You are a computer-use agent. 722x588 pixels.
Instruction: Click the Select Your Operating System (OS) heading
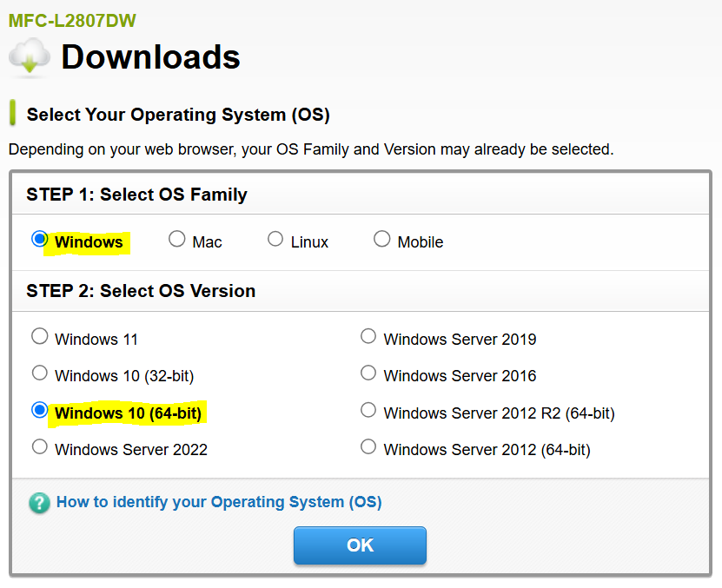tap(178, 115)
